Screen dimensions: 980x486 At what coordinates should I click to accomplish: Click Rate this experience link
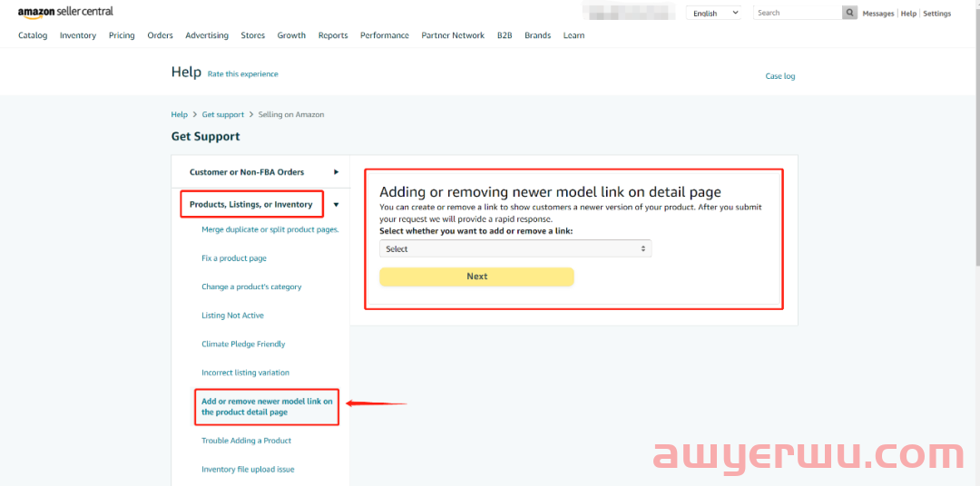pos(243,73)
